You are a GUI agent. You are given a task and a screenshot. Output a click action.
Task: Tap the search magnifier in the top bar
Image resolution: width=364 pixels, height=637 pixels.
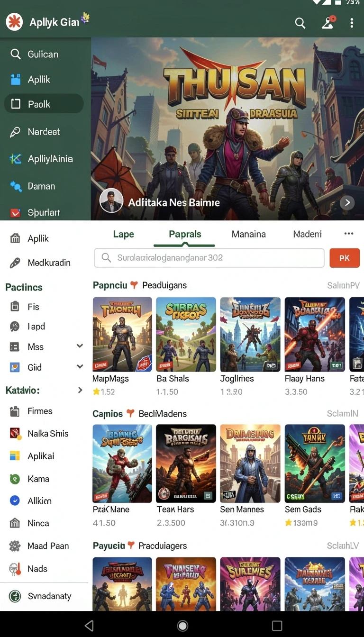click(300, 23)
